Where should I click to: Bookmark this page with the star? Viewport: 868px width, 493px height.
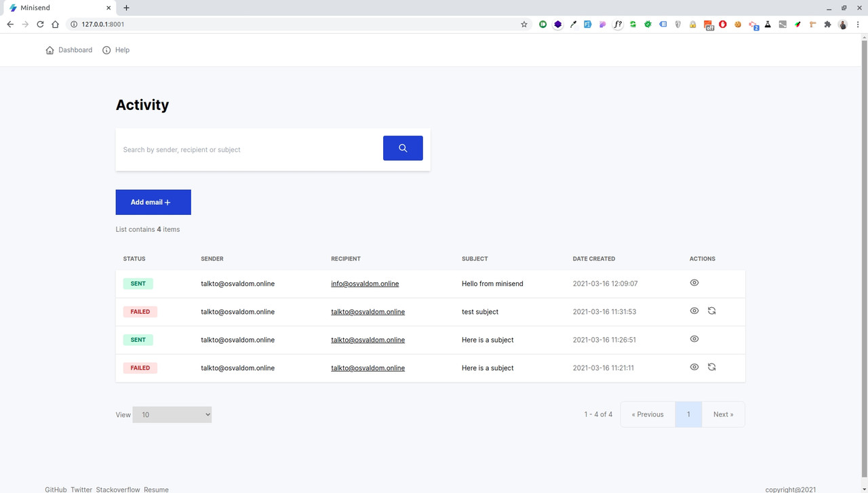coord(524,24)
